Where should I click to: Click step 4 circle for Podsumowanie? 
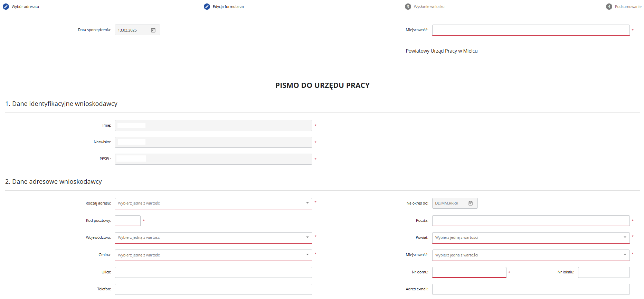click(609, 7)
